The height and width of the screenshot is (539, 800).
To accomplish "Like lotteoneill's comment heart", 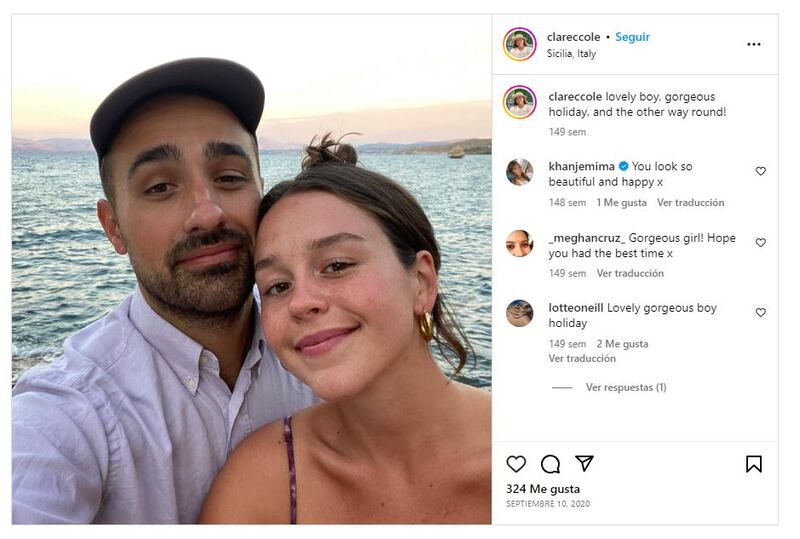I will pos(760,312).
